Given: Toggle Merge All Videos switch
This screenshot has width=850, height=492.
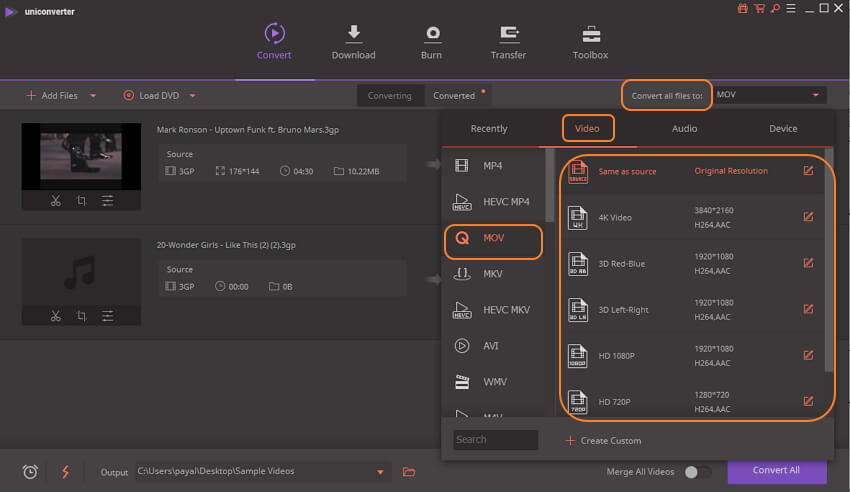Looking at the screenshot, I should [x=697, y=472].
